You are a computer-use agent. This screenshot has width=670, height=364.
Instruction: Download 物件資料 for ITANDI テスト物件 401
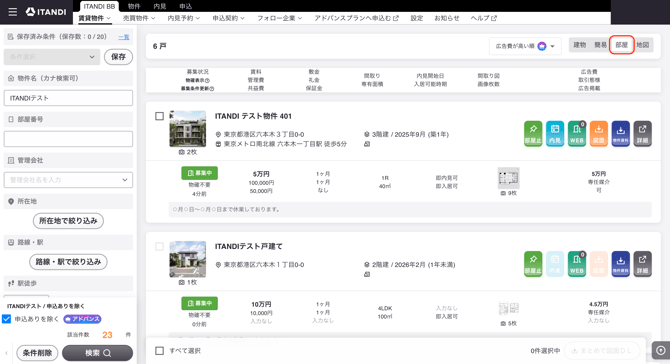pyautogui.click(x=620, y=134)
